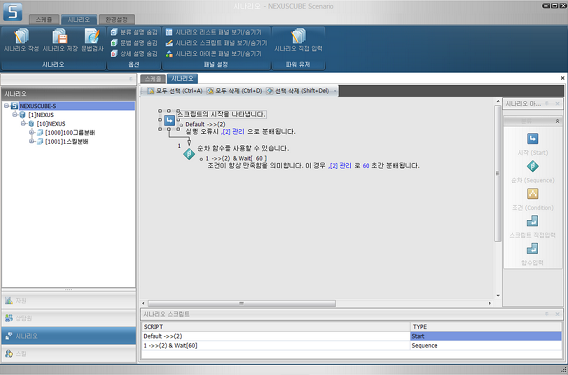Select the 스크립트 직접입력 palette icon
The width and height of the screenshot is (568, 375).
(x=532, y=221)
